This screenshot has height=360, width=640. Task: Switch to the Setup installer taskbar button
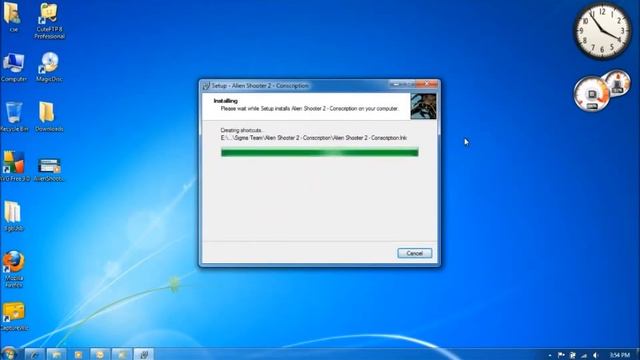pyautogui.click(x=144, y=354)
